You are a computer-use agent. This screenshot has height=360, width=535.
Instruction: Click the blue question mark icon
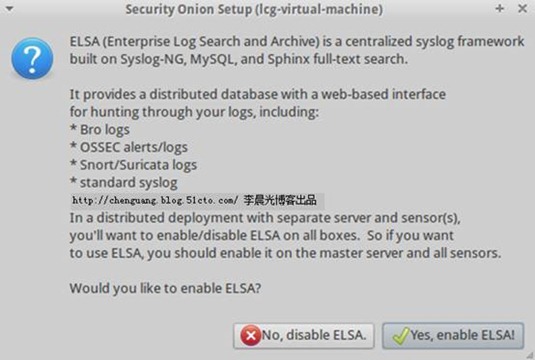click(x=32, y=58)
